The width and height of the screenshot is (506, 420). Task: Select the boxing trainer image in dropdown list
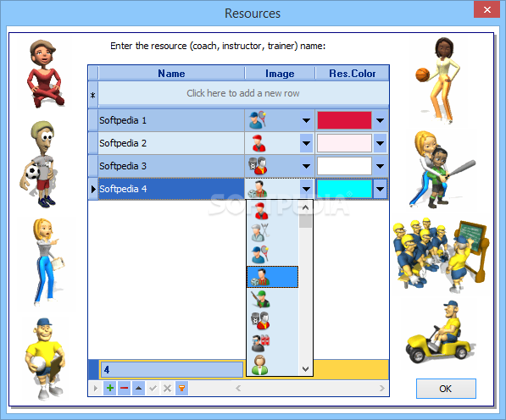[260, 321]
